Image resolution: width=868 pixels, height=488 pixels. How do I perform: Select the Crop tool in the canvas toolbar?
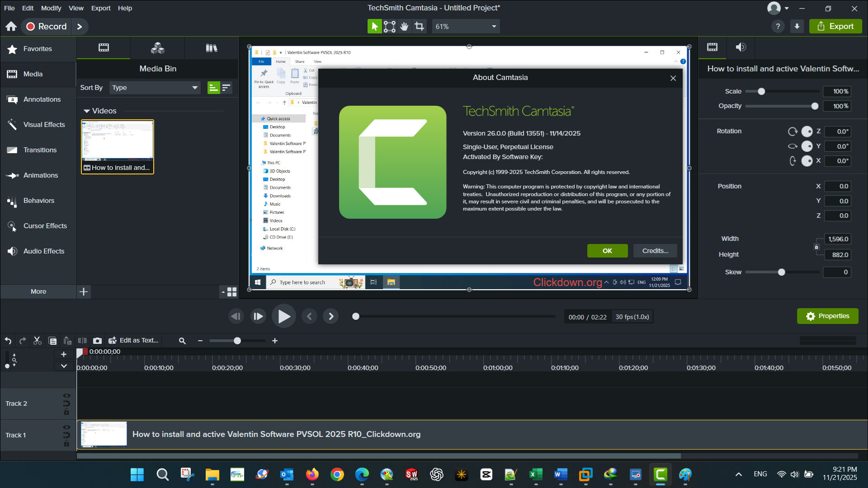tap(420, 26)
